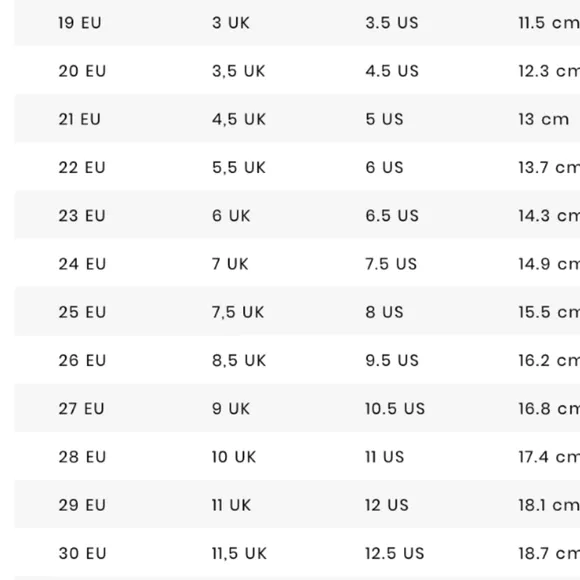The image size is (580, 580).
Task: Select the 30 EU row label
Action: click(x=82, y=554)
